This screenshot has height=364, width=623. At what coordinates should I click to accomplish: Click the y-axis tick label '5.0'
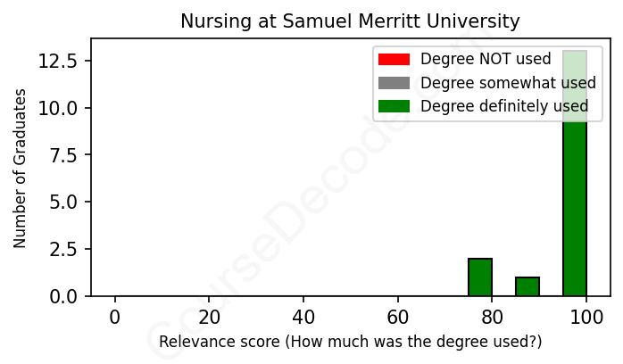pos(64,202)
